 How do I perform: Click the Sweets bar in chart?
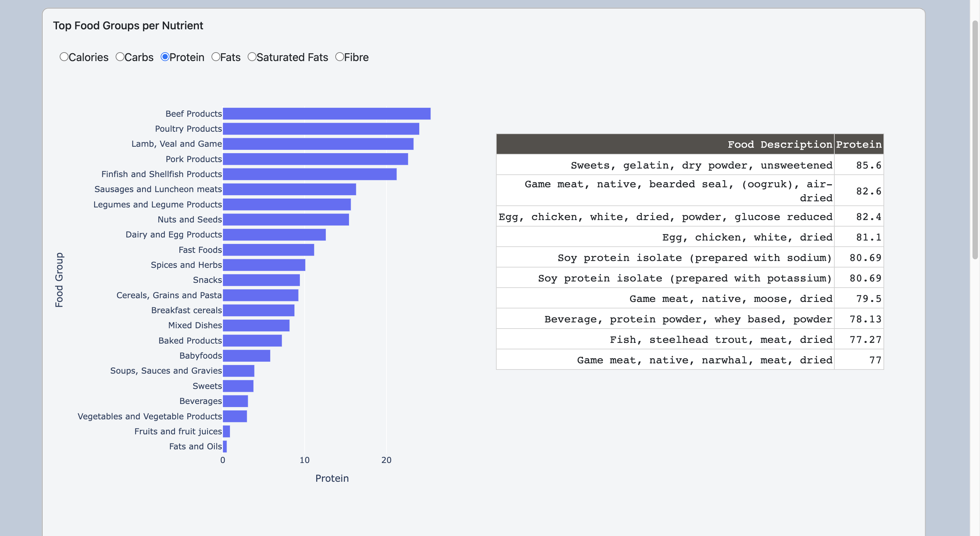tap(238, 386)
